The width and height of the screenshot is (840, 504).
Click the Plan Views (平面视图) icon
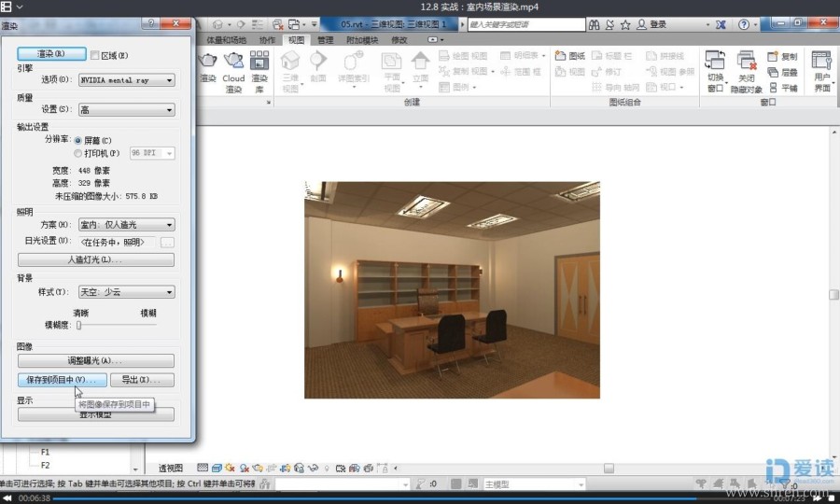point(392,61)
